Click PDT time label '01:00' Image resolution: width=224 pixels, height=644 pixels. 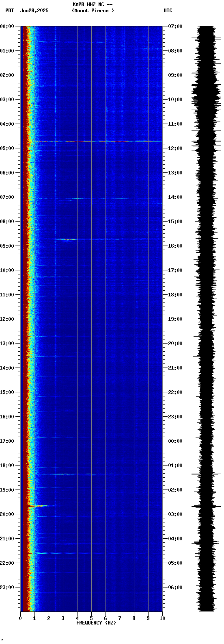point(7,51)
